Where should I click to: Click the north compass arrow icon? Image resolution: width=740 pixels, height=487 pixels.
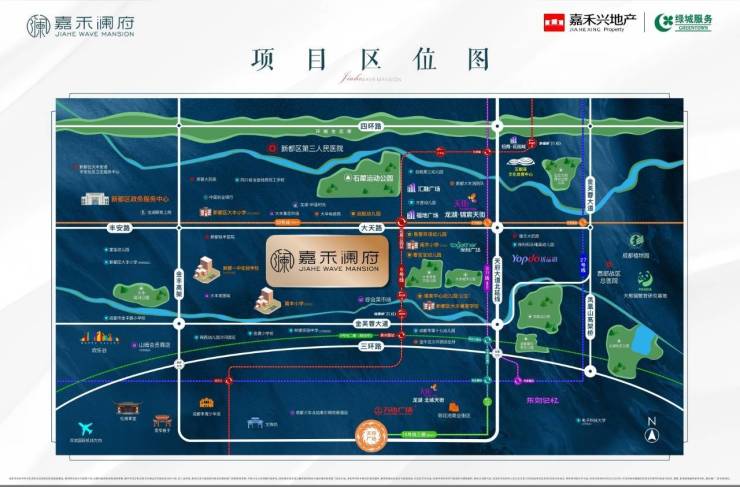pyautogui.click(x=652, y=430)
